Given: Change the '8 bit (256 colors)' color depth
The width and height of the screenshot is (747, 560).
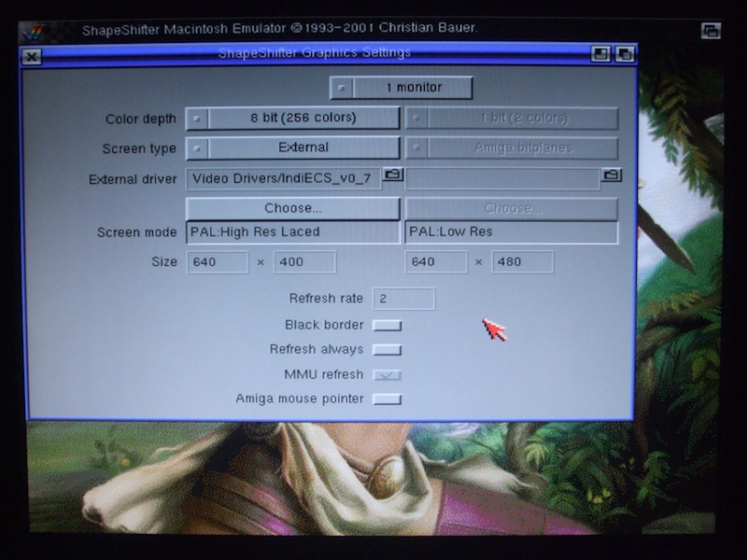Looking at the screenshot, I should coord(303,119).
